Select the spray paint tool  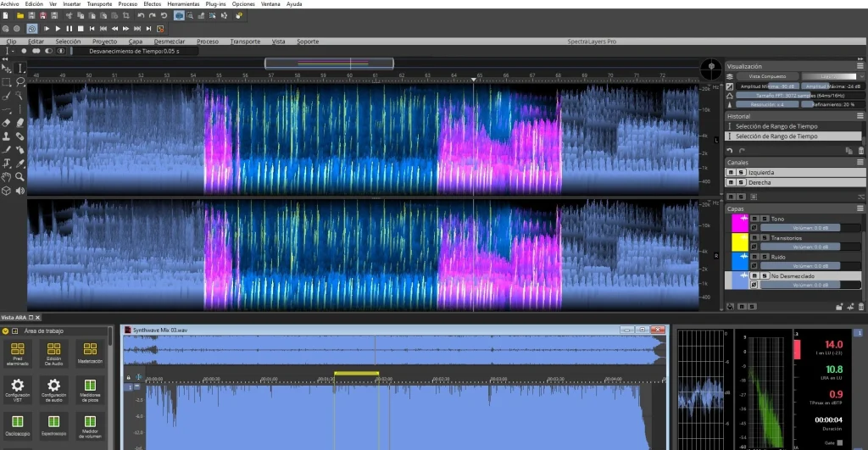pos(20,150)
